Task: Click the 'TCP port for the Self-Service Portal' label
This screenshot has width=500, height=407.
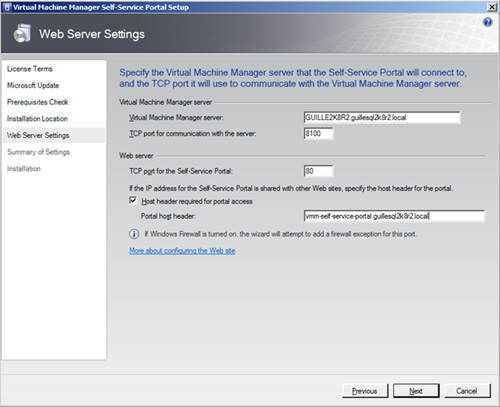Action: pyautogui.click(x=181, y=171)
